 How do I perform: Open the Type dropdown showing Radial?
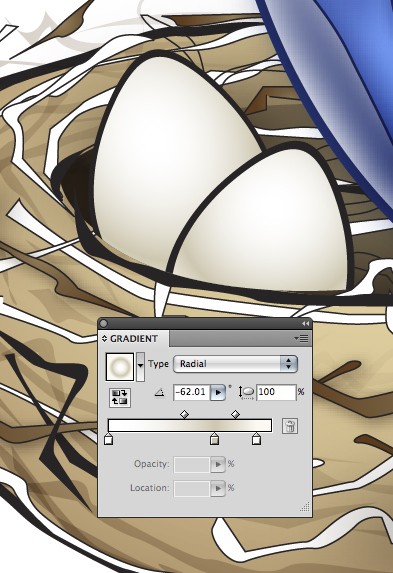point(235,364)
